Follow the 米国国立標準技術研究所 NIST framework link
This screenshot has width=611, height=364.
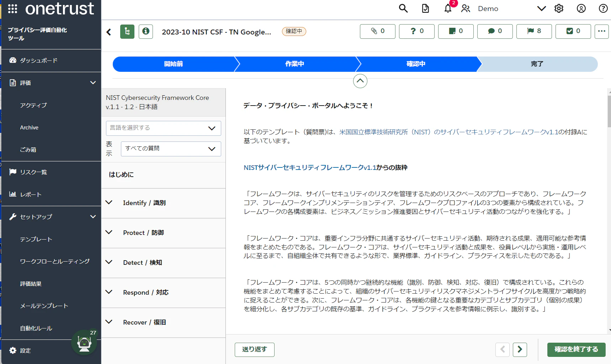point(449,132)
